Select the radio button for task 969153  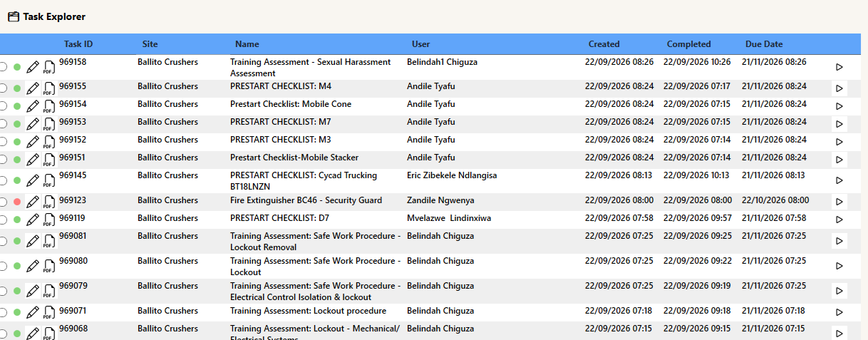[3, 124]
